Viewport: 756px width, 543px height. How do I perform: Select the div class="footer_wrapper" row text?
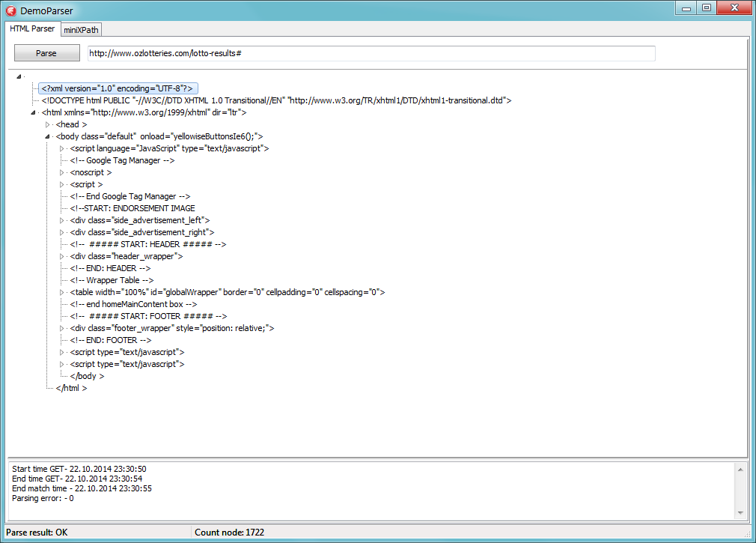click(x=172, y=328)
